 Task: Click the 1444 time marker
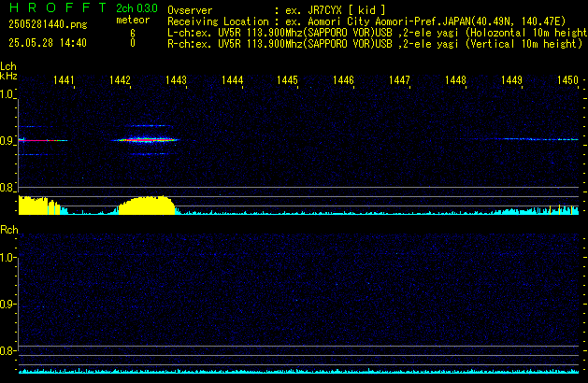232,80
